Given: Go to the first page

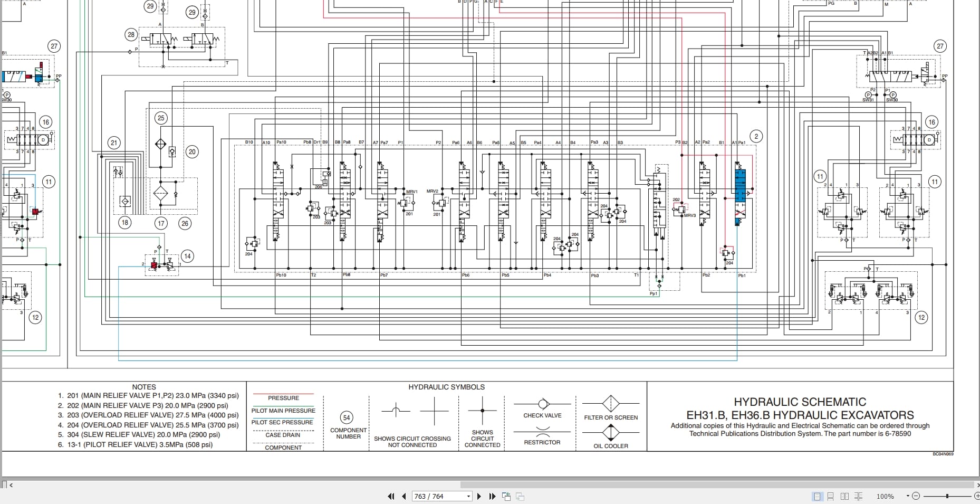Looking at the screenshot, I should (x=391, y=496).
